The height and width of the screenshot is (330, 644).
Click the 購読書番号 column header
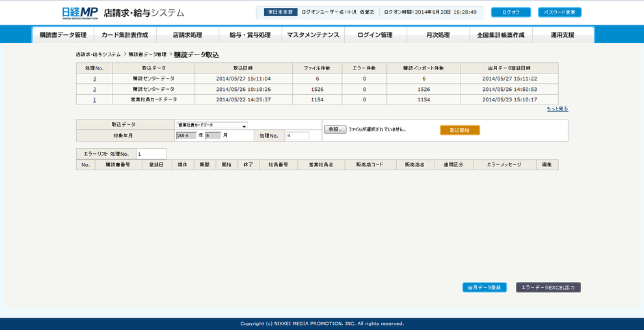point(118,165)
